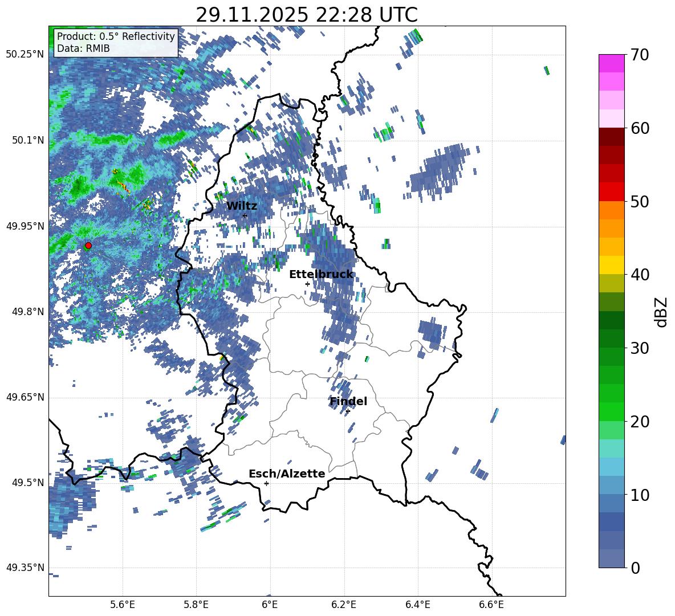Click the Wiltz station cross marker

[245, 215]
